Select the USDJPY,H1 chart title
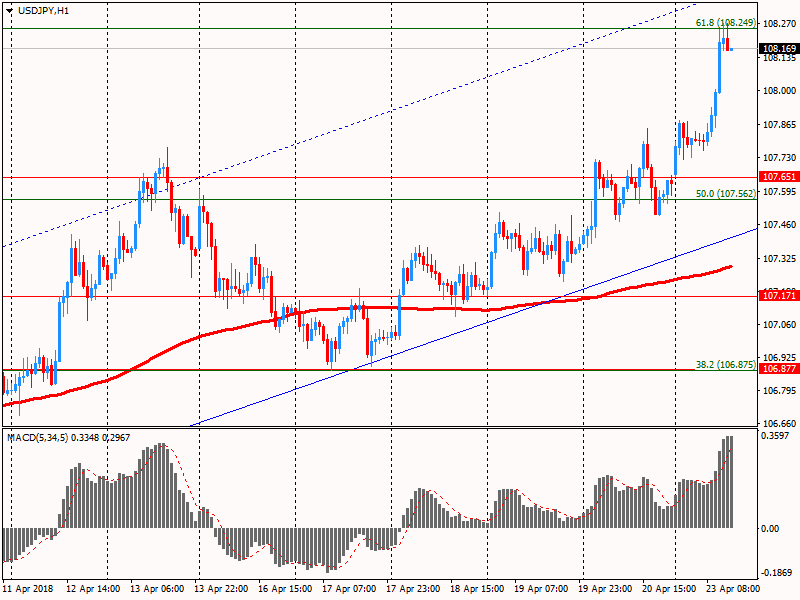Viewport: 800px width, 600px height. [x=43, y=11]
